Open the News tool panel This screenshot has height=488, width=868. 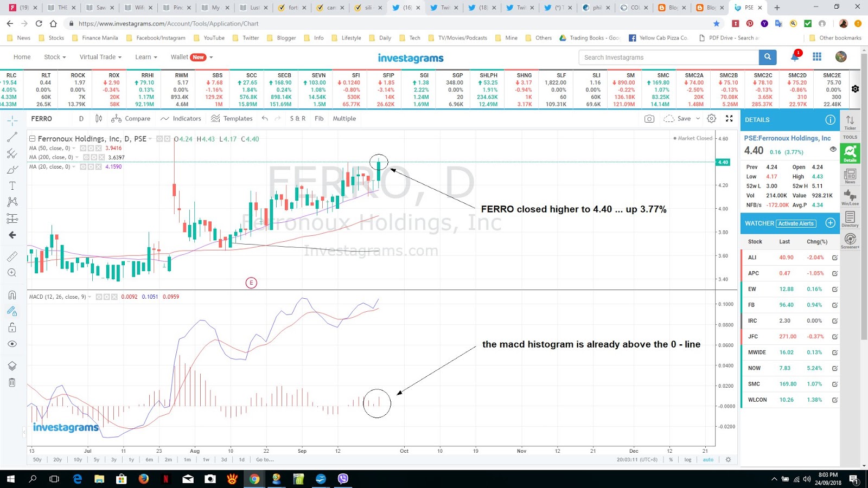pos(850,176)
